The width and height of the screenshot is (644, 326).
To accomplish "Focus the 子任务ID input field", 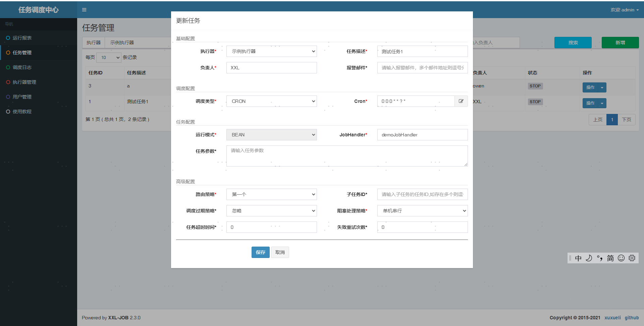I will pyautogui.click(x=423, y=194).
